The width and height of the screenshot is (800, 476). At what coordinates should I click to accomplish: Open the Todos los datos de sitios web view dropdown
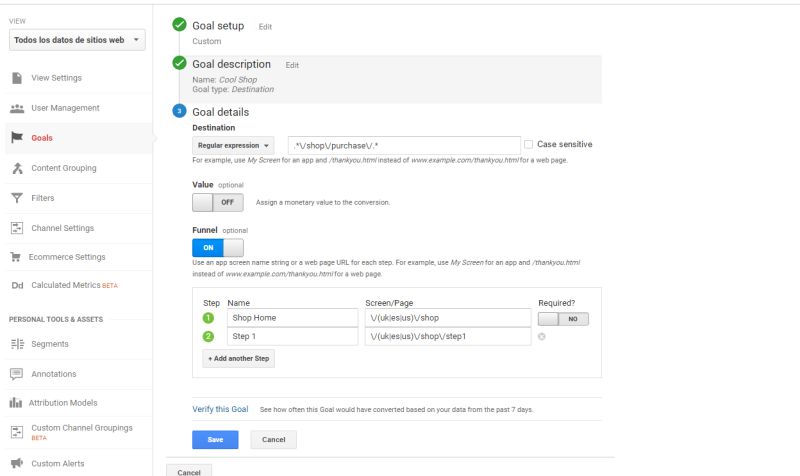[x=77, y=40]
